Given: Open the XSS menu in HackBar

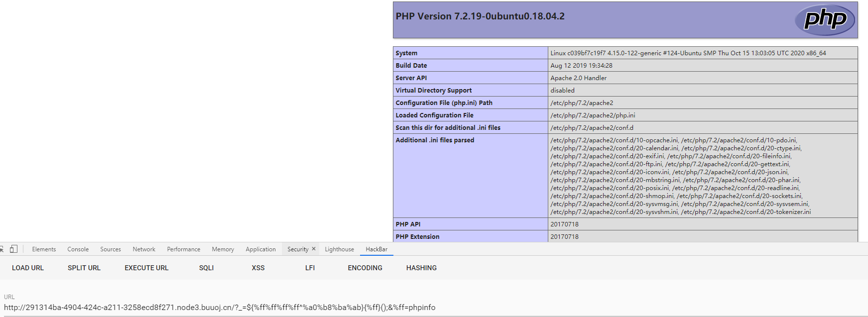Looking at the screenshot, I should [258, 268].
